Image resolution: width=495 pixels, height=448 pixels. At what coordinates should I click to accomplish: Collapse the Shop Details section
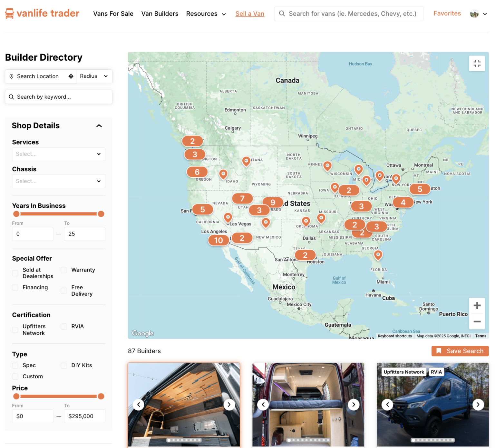coord(99,126)
